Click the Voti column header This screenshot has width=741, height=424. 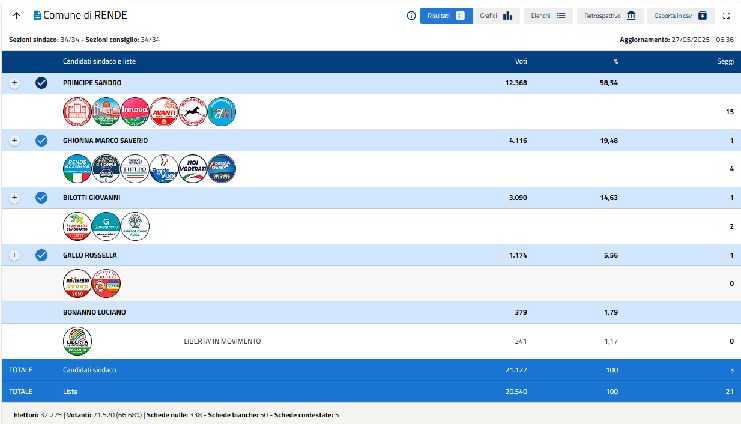point(521,61)
